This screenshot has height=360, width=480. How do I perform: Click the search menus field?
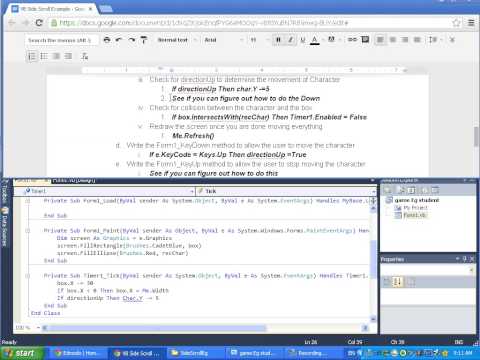pyautogui.click(x=61, y=40)
